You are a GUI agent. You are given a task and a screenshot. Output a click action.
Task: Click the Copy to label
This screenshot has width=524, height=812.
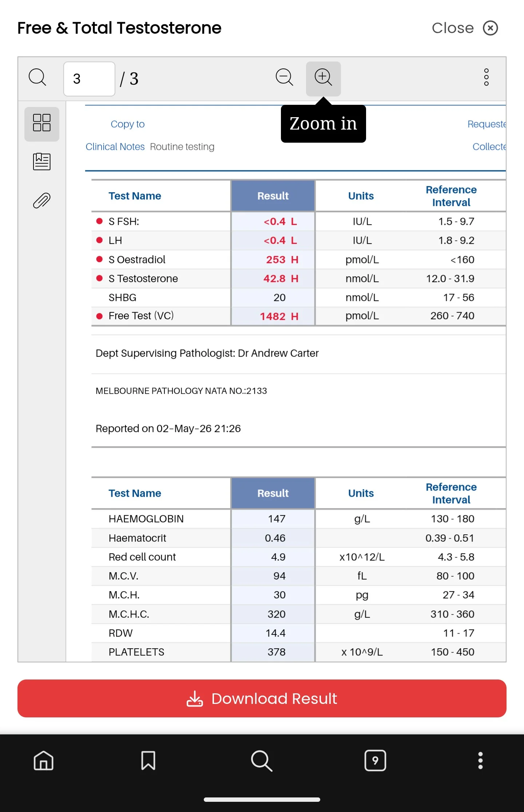127,124
